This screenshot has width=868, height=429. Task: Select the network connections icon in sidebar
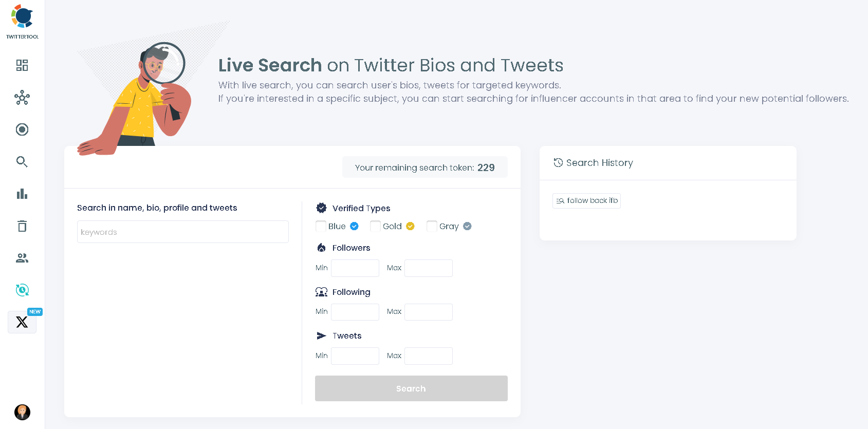(x=22, y=98)
